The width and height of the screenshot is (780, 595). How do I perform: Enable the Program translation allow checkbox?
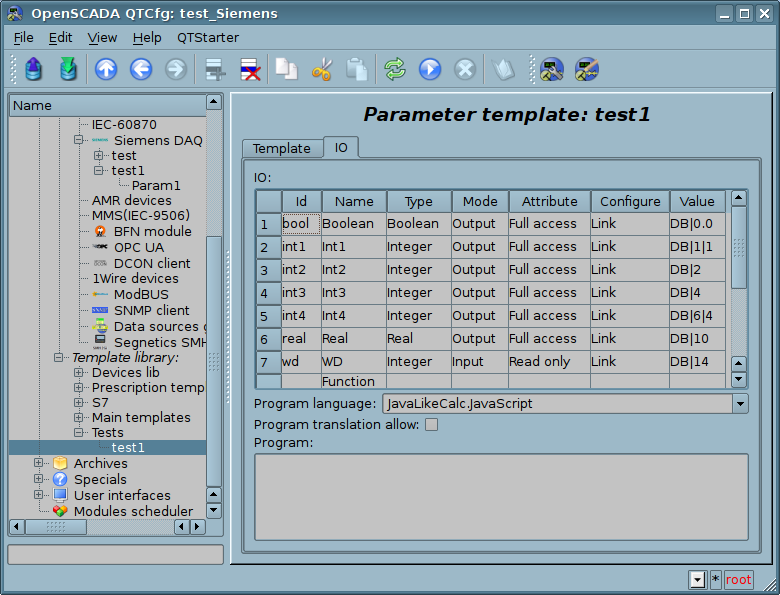tap(432, 424)
